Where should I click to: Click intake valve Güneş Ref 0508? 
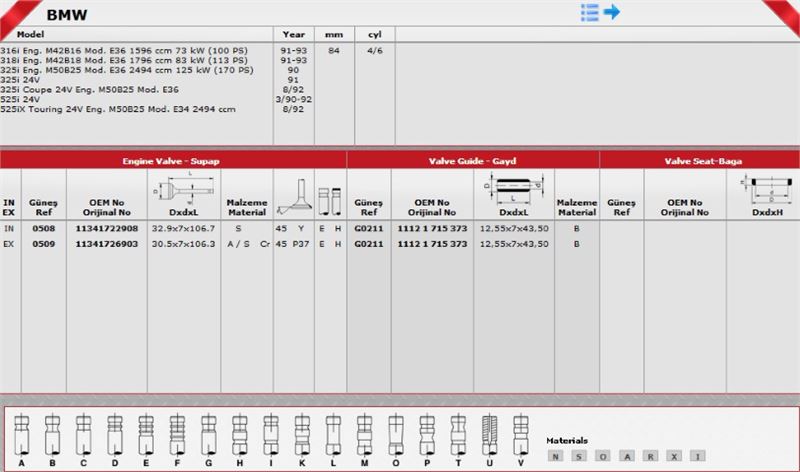(44, 229)
